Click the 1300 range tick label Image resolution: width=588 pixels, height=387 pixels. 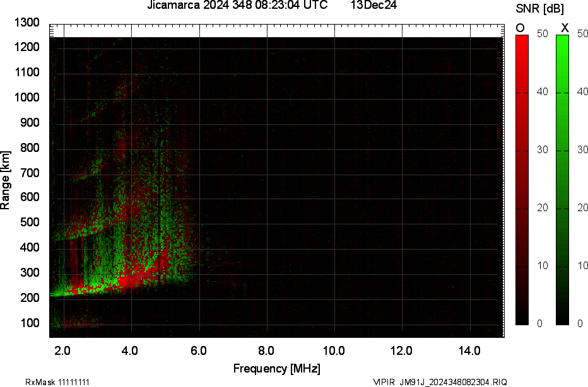pyautogui.click(x=26, y=23)
